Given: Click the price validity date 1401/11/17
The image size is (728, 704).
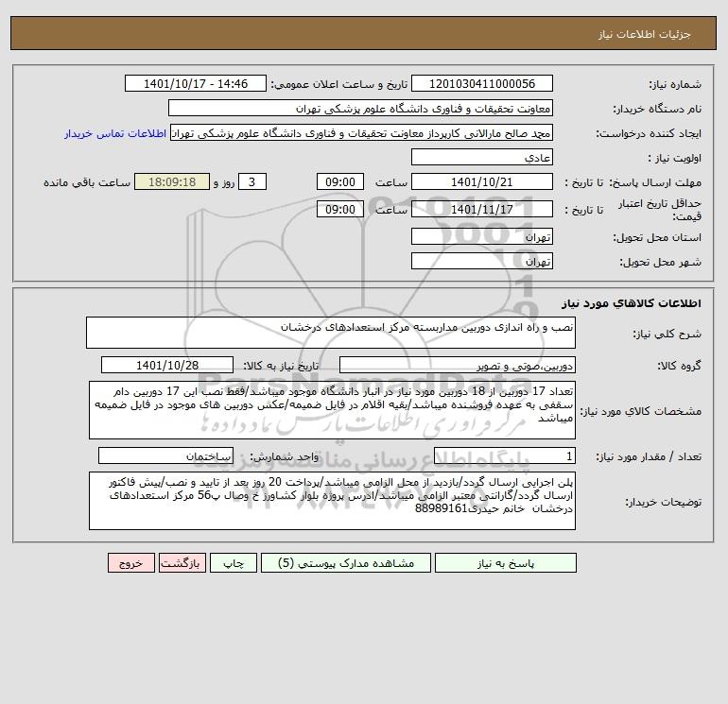Looking at the screenshot, I should coord(482,209).
